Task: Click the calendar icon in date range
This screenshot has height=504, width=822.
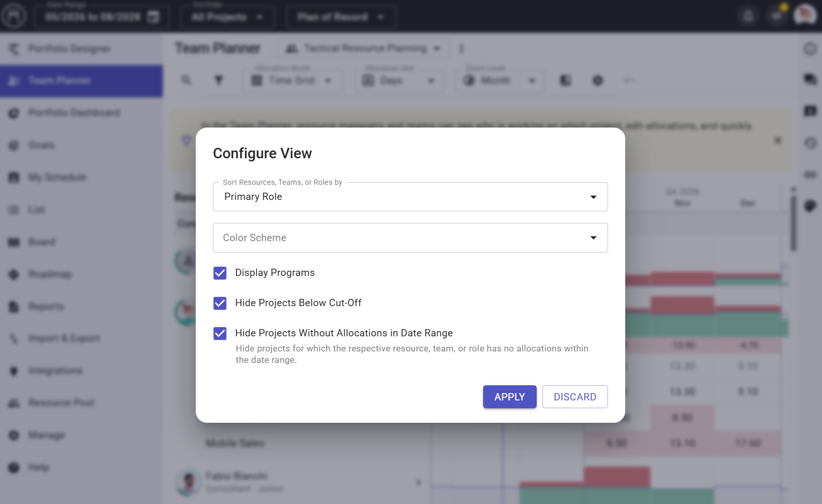Action: pyautogui.click(x=154, y=17)
